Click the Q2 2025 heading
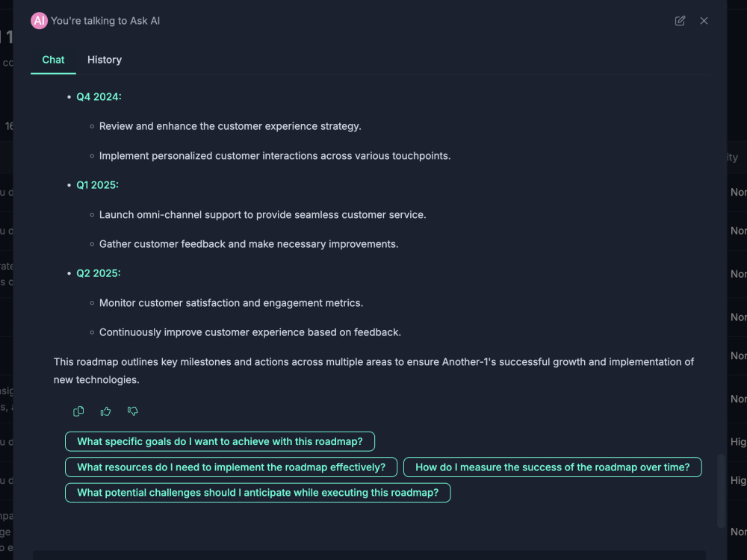 coord(98,273)
